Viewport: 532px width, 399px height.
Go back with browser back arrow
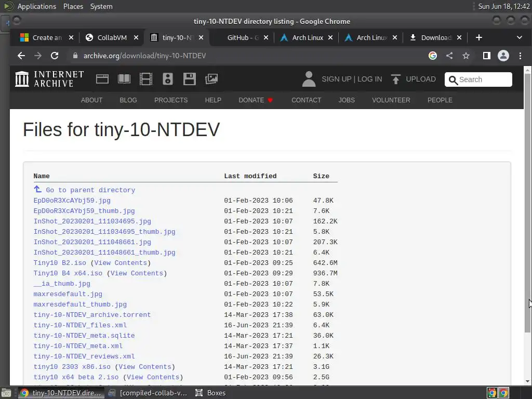[x=21, y=56]
